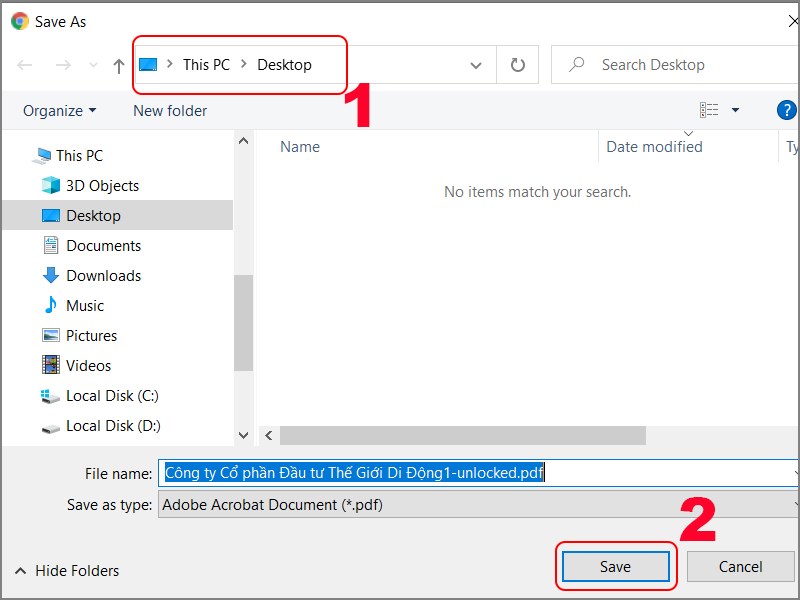Click the magnifier in Search Desktop box
Image resolution: width=800 pixels, height=600 pixels.
pyautogui.click(x=575, y=64)
